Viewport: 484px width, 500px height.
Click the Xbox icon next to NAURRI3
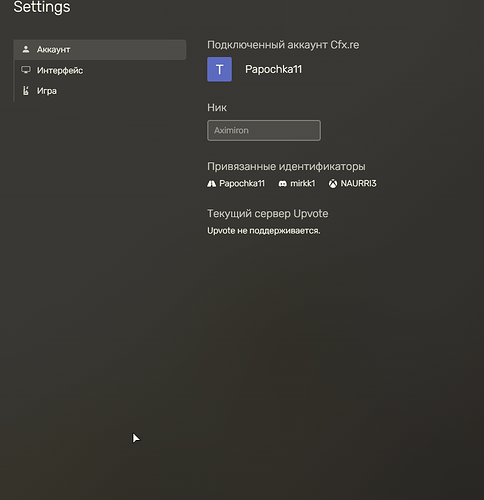tap(333, 184)
